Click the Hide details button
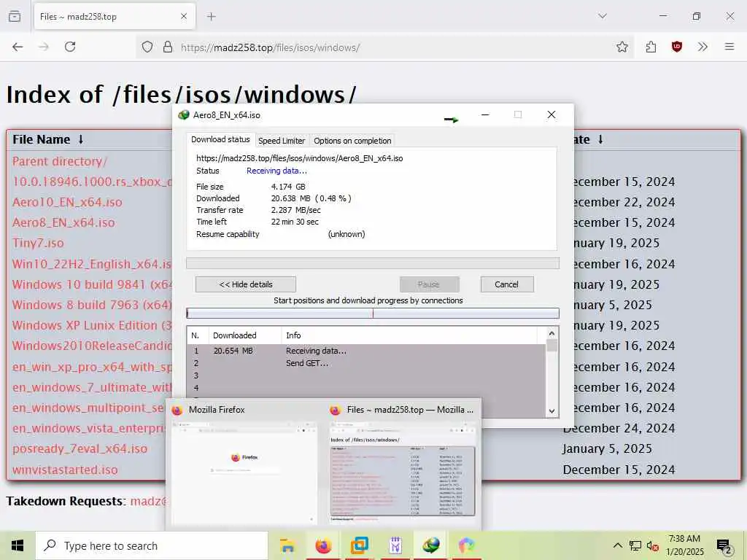 pyautogui.click(x=246, y=284)
